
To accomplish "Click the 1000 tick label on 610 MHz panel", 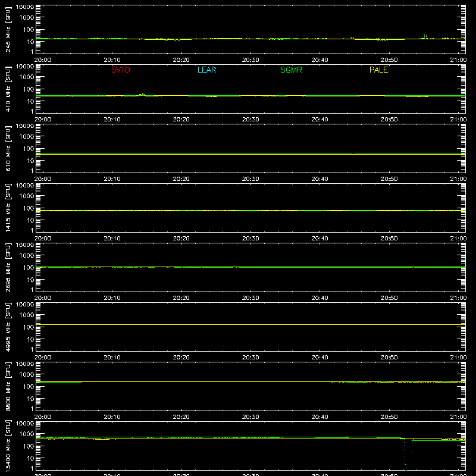I will pos(27,137).
